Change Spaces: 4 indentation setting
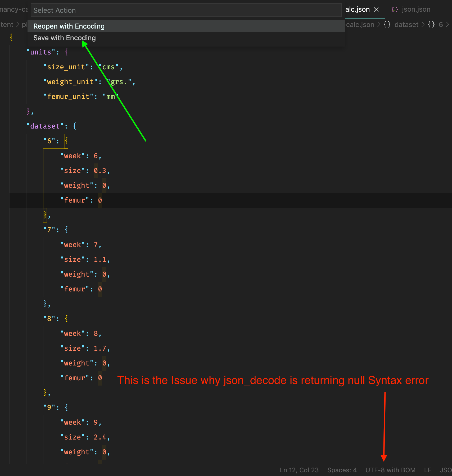Viewport: 452px width, 476px height. click(342, 470)
